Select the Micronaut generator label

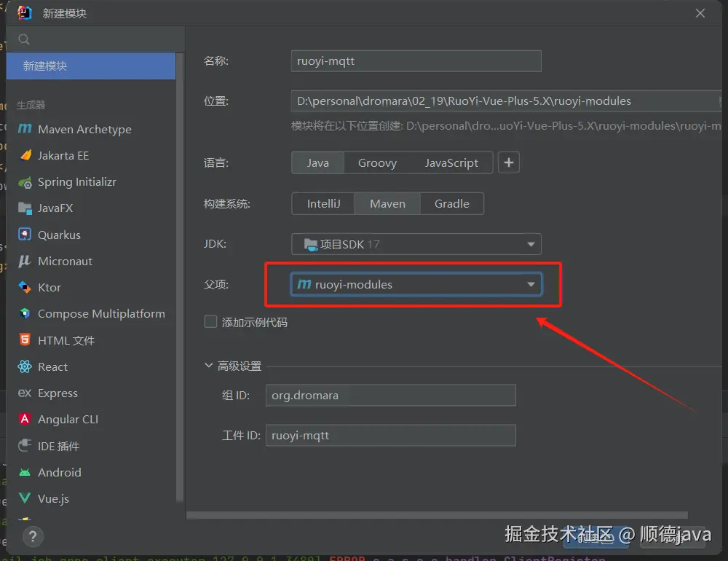[x=65, y=262]
